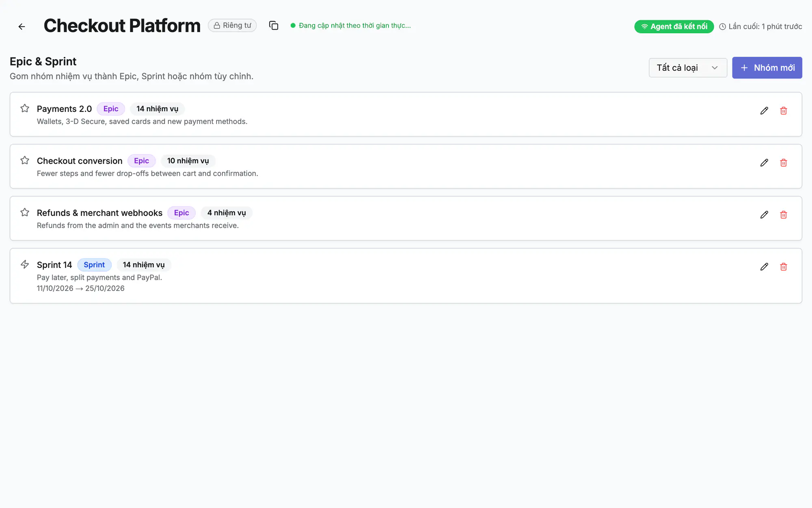
Task: Click the 14 nhiệm vụ count on Payments 2.0
Action: 158,109
